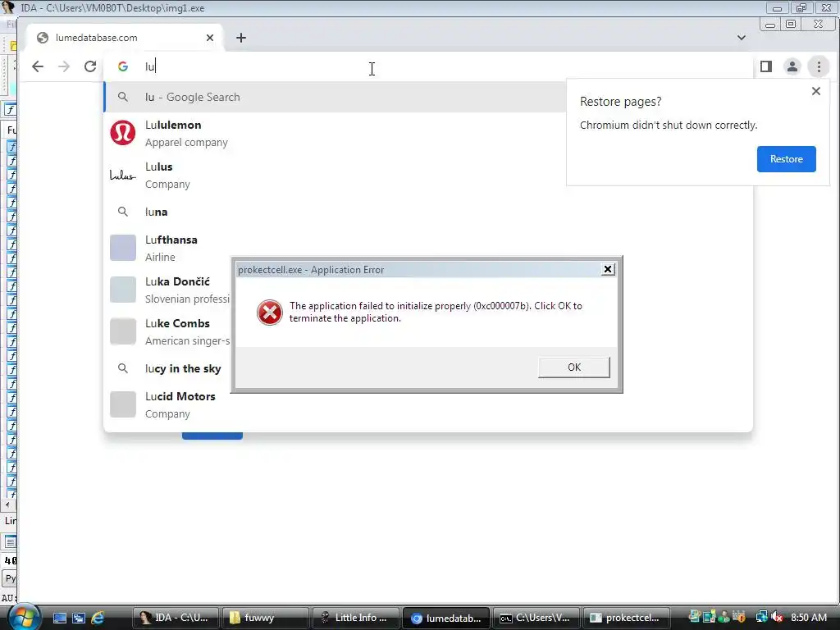The width and height of the screenshot is (840, 630).
Task: Click the Google logo in the address bar
Action: coord(123,66)
